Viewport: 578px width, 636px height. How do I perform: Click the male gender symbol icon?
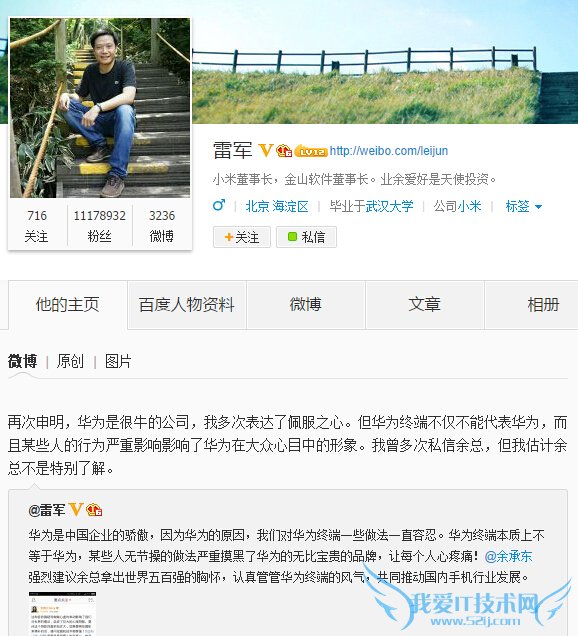(x=219, y=205)
